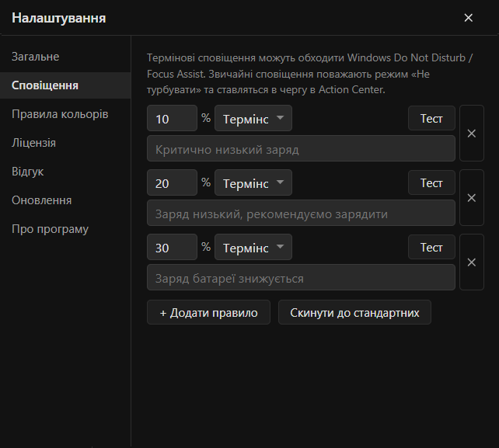Edit message field 'Критично низький заряд'
The height and width of the screenshot is (448, 499).
click(x=301, y=148)
